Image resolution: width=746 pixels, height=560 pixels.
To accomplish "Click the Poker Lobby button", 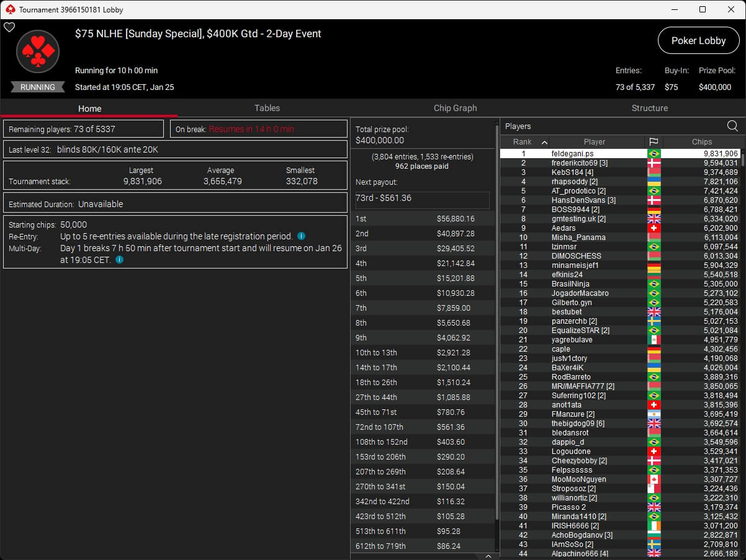I will (698, 40).
